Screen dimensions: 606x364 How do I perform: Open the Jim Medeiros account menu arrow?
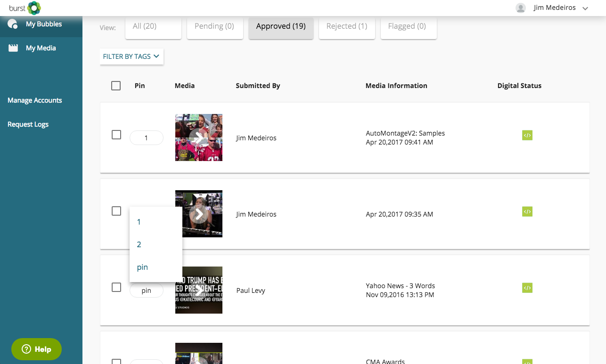click(x=585, y=8)
